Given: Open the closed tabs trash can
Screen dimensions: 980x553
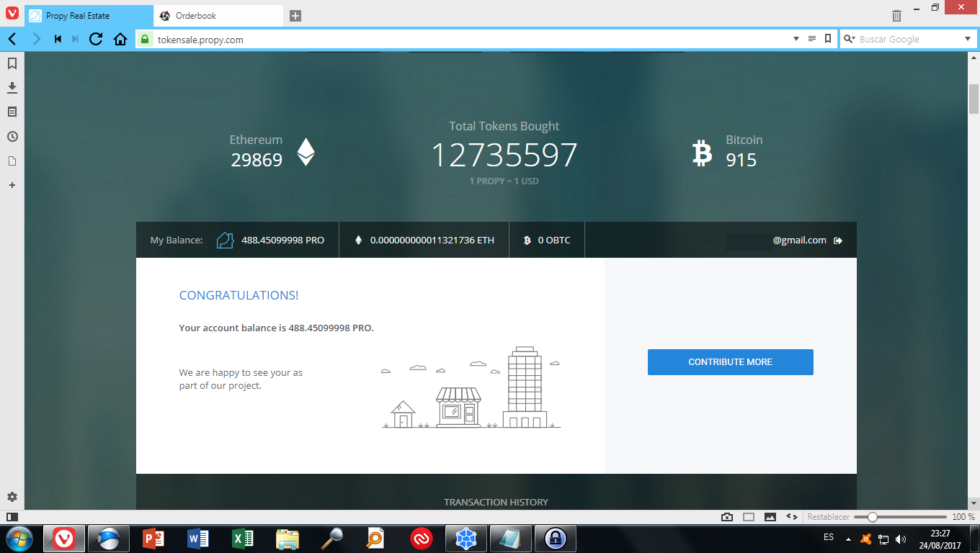Looking at the screenshot, I should pos(896,16).
